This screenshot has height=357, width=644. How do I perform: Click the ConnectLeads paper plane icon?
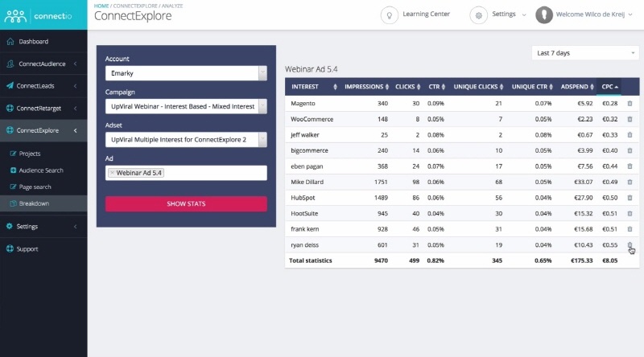tap(10, 86)
